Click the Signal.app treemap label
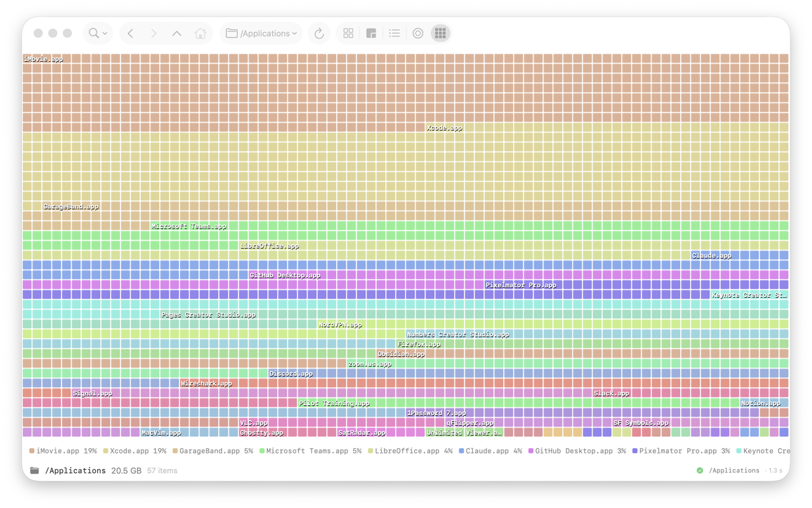The image size is (812, 508). coord(93,394)
